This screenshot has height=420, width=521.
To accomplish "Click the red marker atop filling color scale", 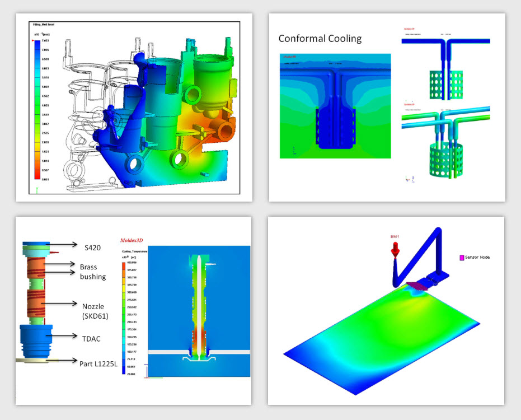I will pyautogui.click(x=31, y=41).
